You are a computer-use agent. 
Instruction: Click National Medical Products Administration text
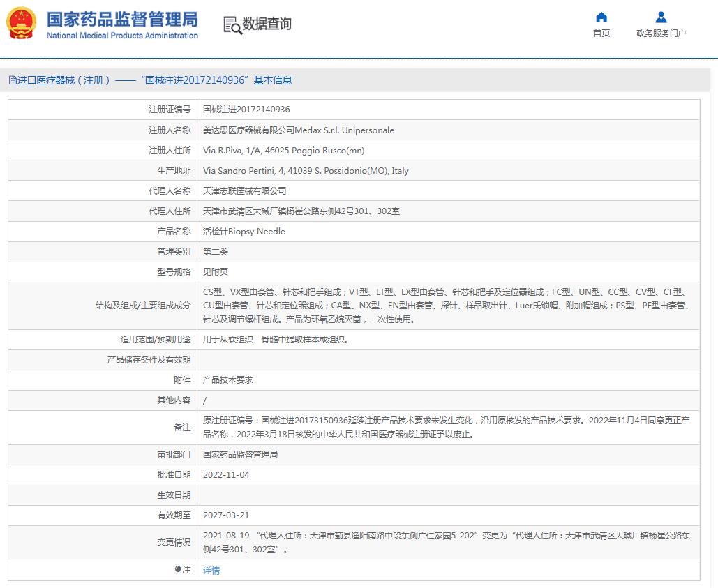(122, 36)
